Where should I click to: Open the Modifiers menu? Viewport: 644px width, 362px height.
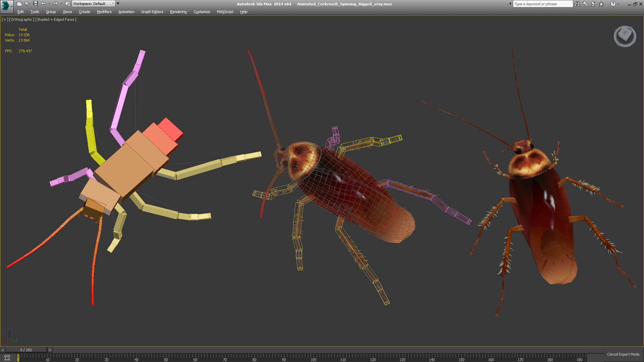[104, 12]
